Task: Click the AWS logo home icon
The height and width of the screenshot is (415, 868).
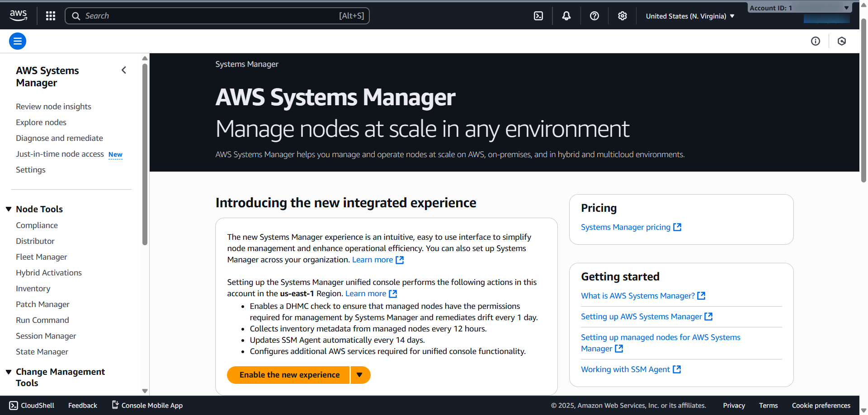Action: pyautogui.click(x=19, y=15)
